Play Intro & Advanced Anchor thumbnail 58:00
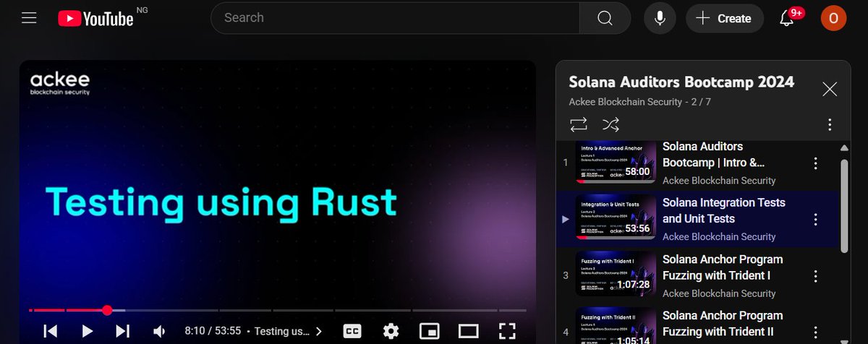The image size is (868, 344). pos(616,163)
